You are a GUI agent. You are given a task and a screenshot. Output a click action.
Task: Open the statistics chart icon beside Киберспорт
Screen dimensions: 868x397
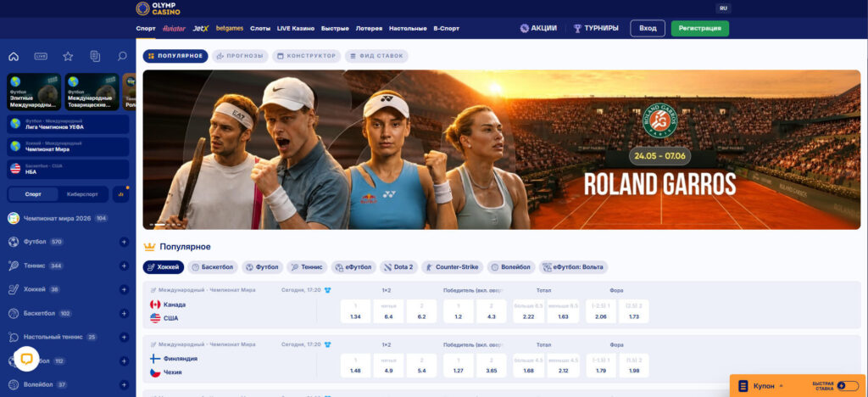pos(120,194)
